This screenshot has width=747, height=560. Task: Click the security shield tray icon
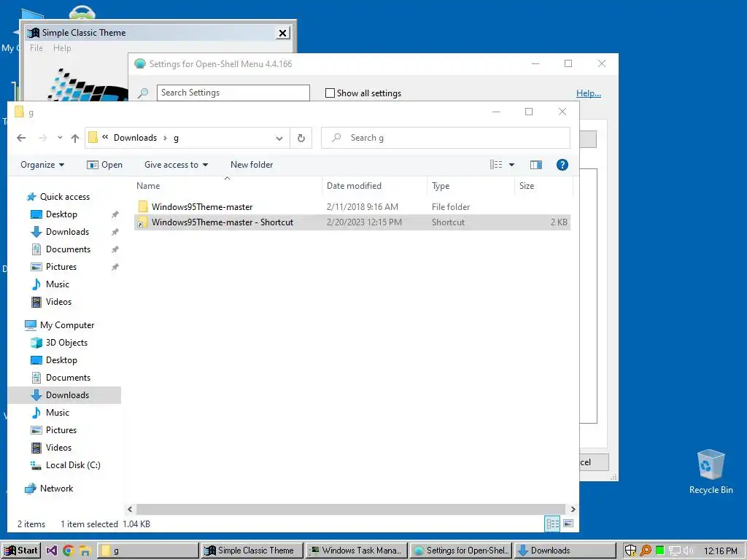click(630, 551)
